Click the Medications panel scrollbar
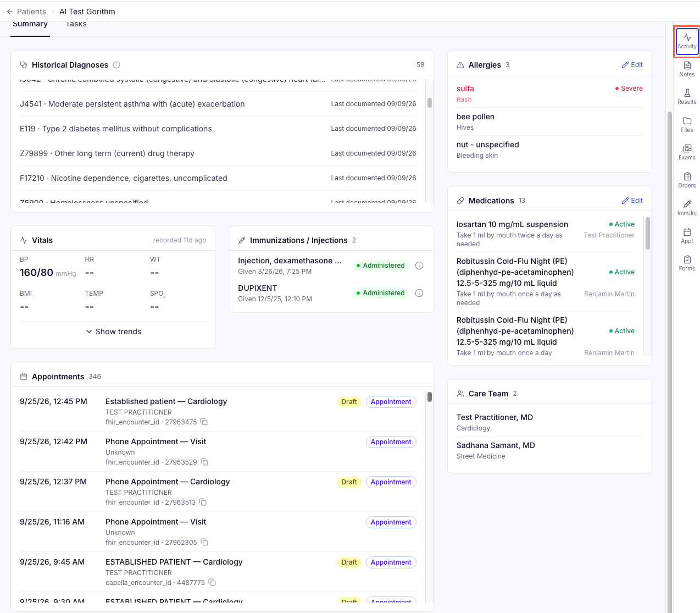The image size is (700, 613). [648, 233]
